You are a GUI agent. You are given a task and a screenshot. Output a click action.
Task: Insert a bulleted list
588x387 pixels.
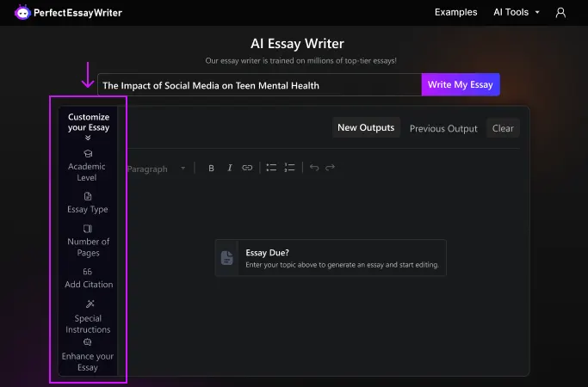[x=271, y=168]
